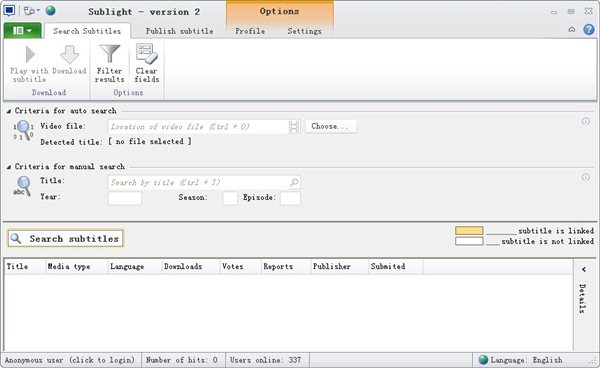The image size is (600, 368).
Task: Collapse Criteria for manual search section
Action: [x=9, y=167]
